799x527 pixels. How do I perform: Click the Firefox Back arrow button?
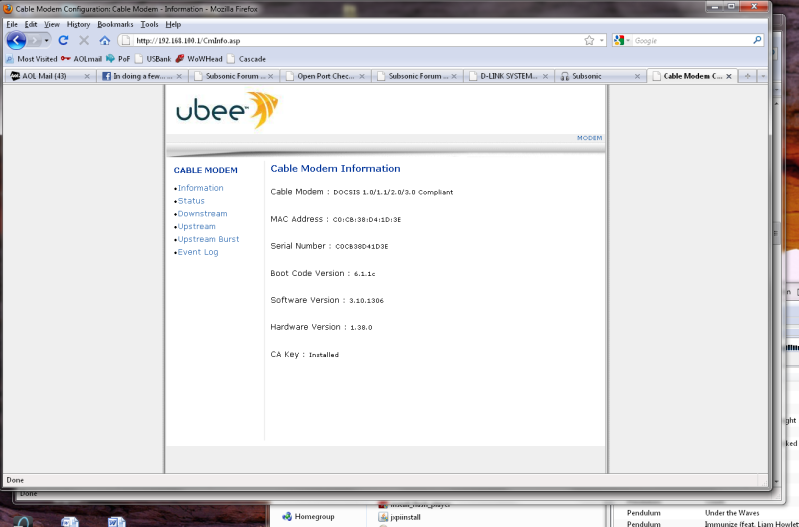point(16,40)
